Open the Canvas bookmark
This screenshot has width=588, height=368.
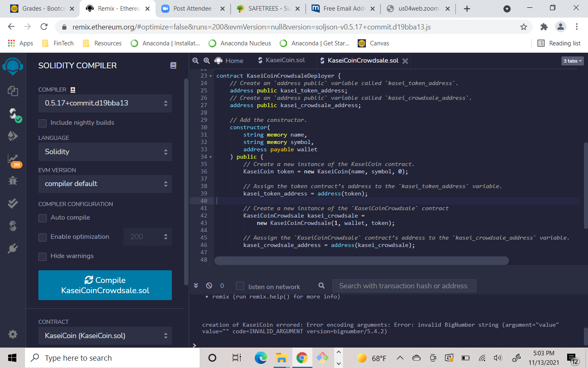(x=374, y=43)
